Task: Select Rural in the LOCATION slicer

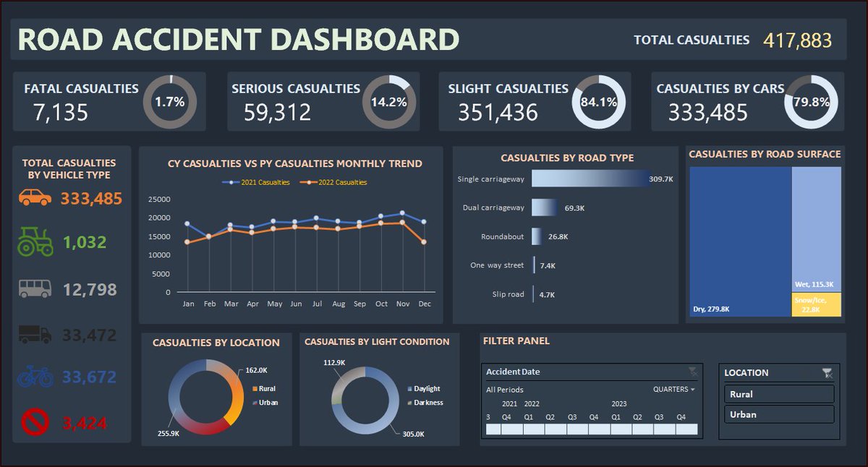Action: 779,394
